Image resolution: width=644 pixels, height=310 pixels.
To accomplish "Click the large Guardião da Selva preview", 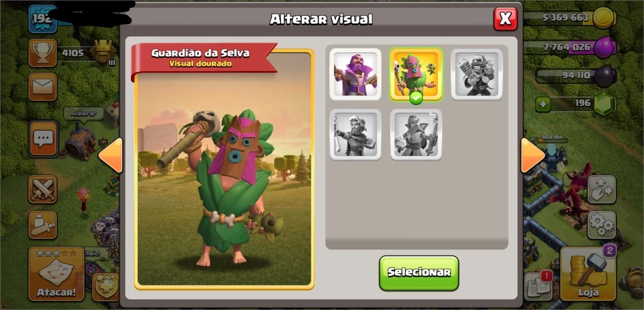I will 224,169.
